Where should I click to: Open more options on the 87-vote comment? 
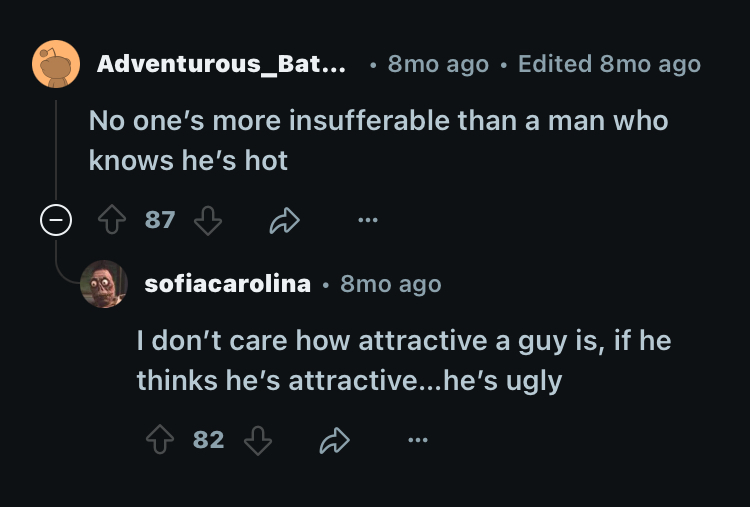click(368, 220)
